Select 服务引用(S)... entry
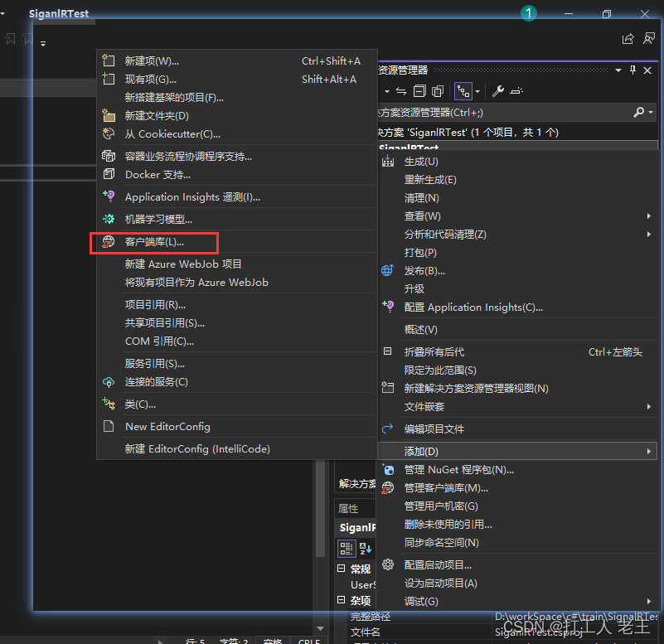 (237, 364)
